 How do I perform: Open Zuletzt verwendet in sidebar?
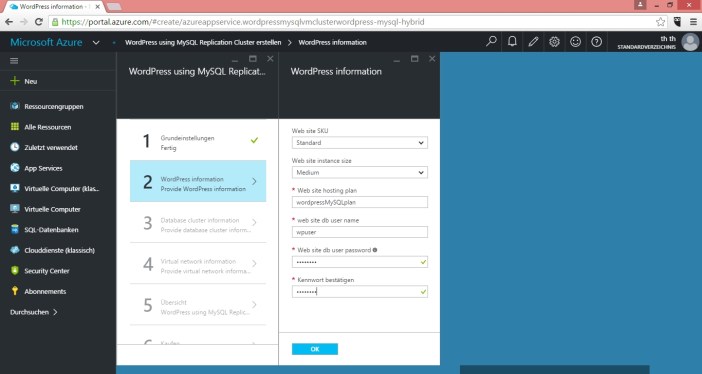point(51,147)
